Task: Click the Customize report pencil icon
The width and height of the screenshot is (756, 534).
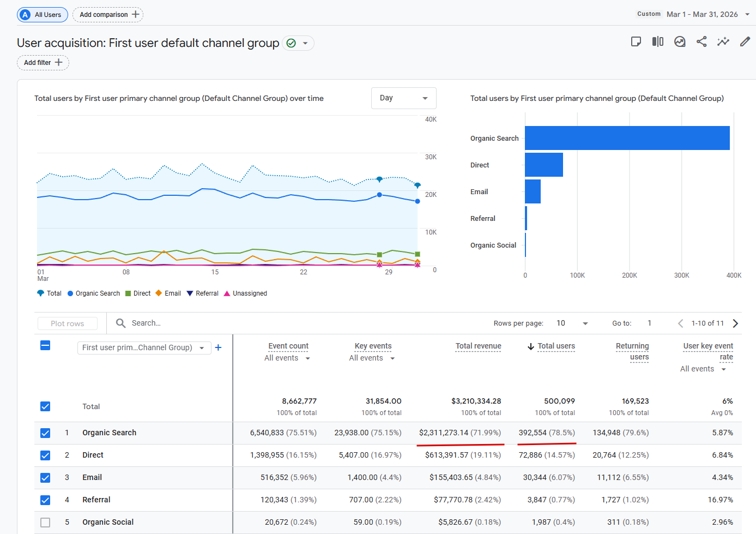Action: [x=745, y=42]
